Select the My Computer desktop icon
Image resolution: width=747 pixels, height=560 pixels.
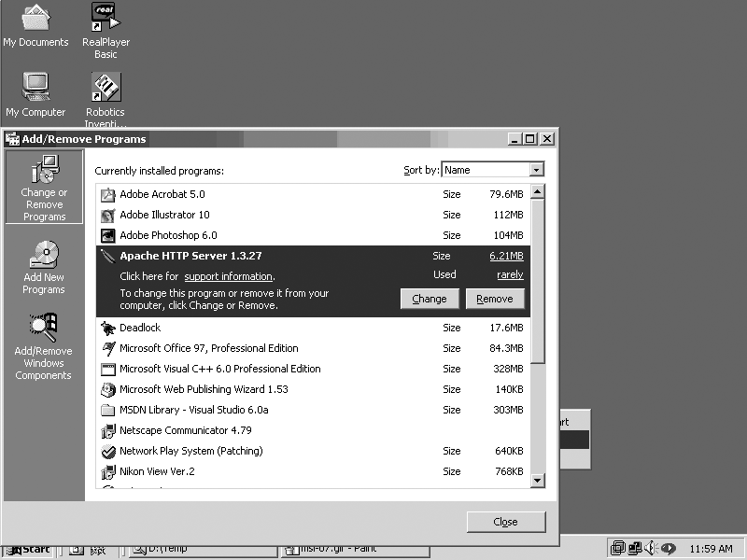(35, 95)
